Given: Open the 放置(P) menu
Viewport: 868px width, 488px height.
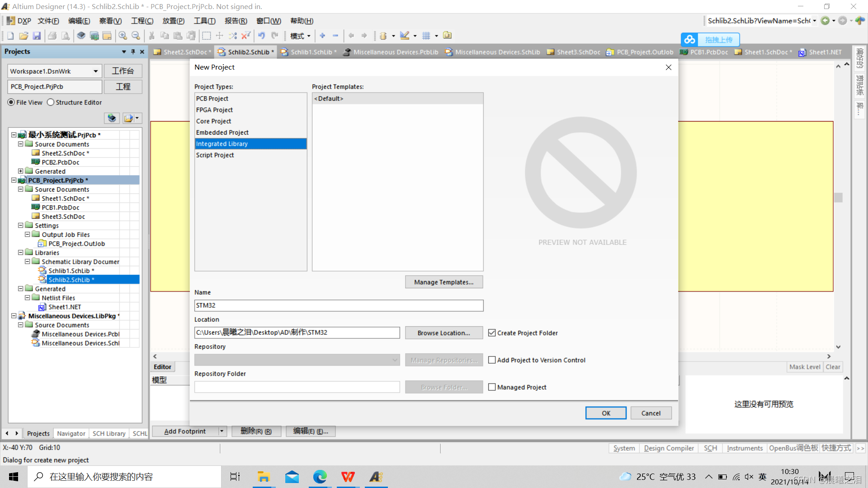Looking at the screenshot, I should [x=173, y=21].
